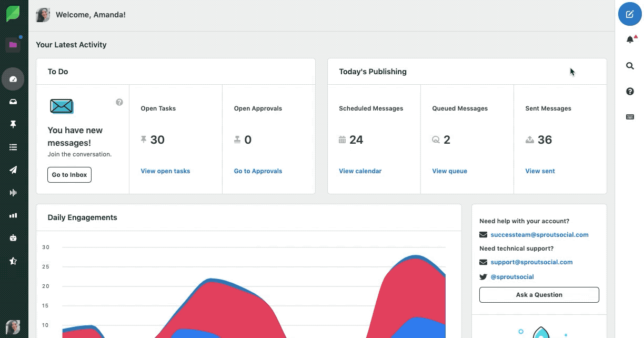Open the purple folder group icon
This screenshot has width=644, height=338.
13,45
